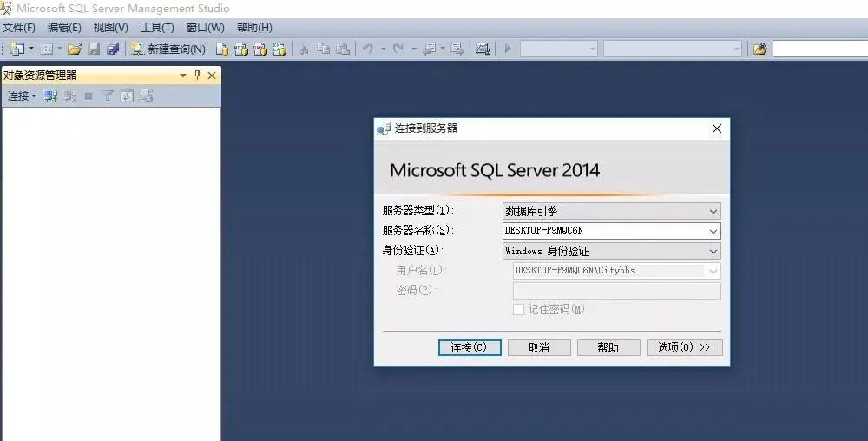Click the Filter funnel icon in Object Explorer
The height and width of the screenshot is (441, 868).
click(x=108, y=96)
